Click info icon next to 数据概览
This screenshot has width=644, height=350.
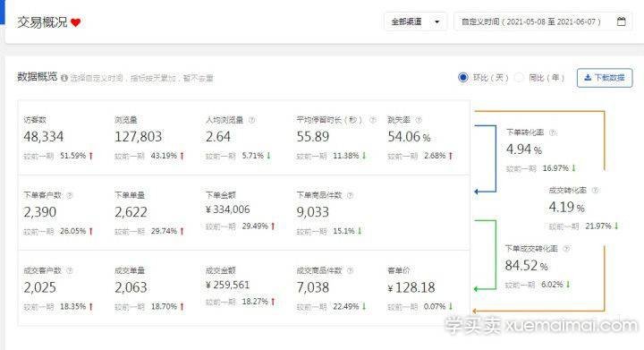(64, 78)
